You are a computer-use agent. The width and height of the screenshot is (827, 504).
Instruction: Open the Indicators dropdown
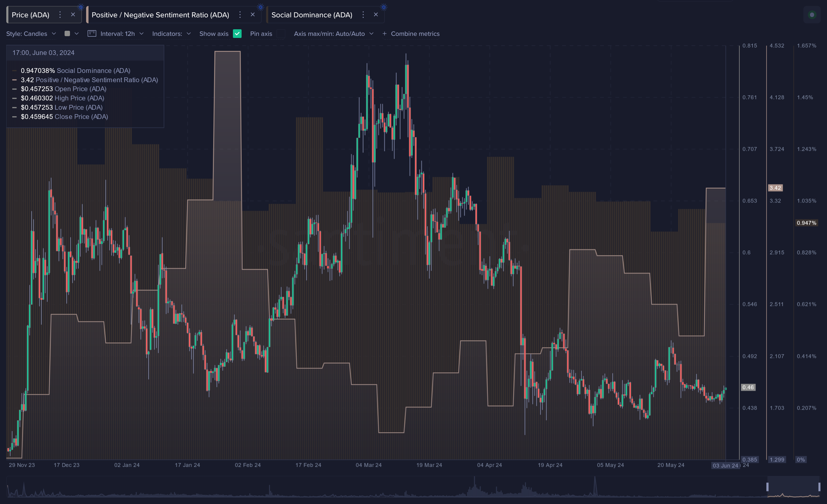[171, 34]
